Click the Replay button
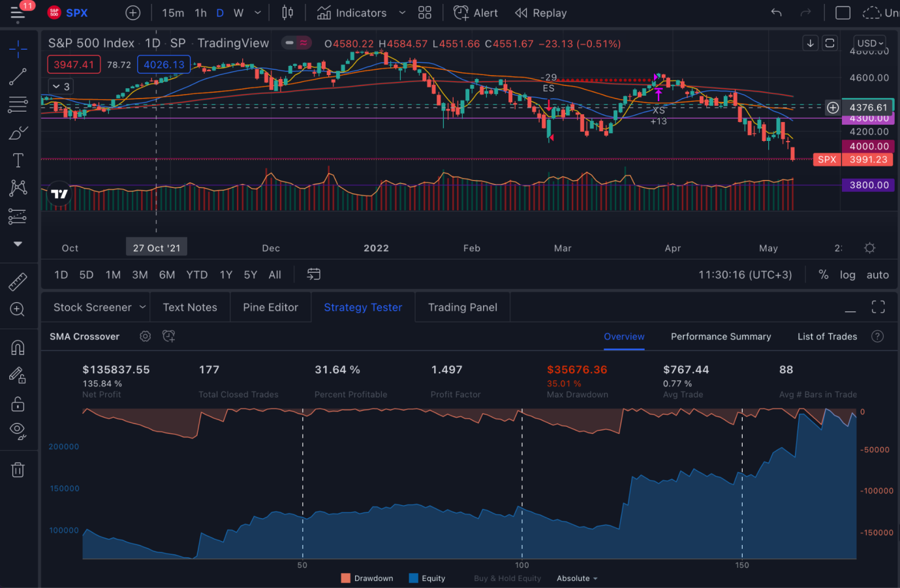Screen dimensions: 900x588 tap(541, 13)
